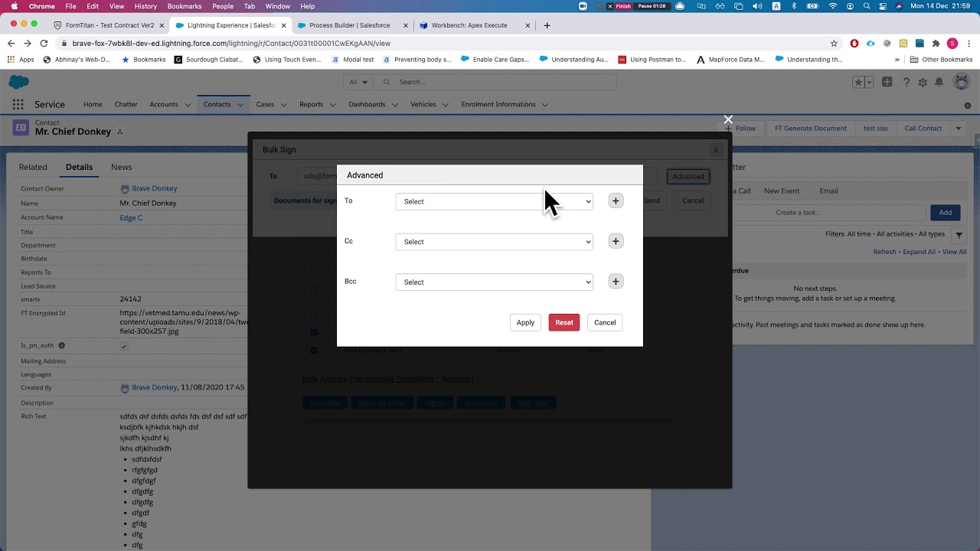Screen dimensions: 980x551
Task: Switch to the Related tab
Action: tap(33, 167)
